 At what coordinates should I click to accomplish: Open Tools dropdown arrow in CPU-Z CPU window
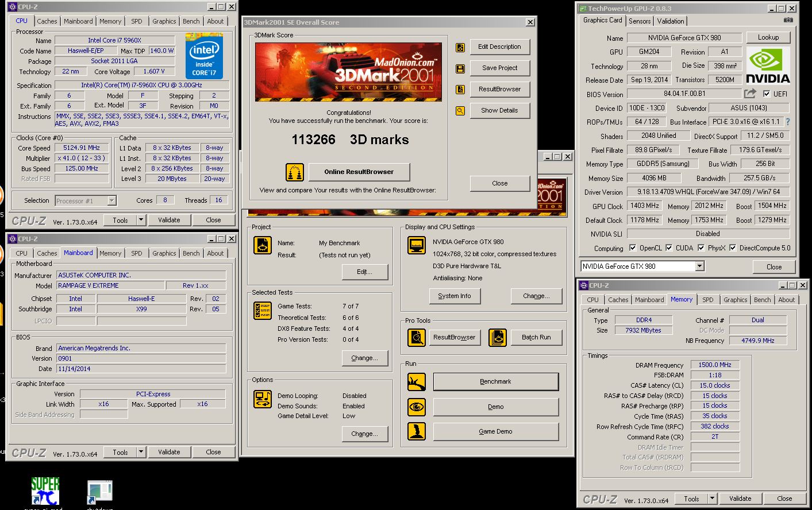(x=141, y=220)
